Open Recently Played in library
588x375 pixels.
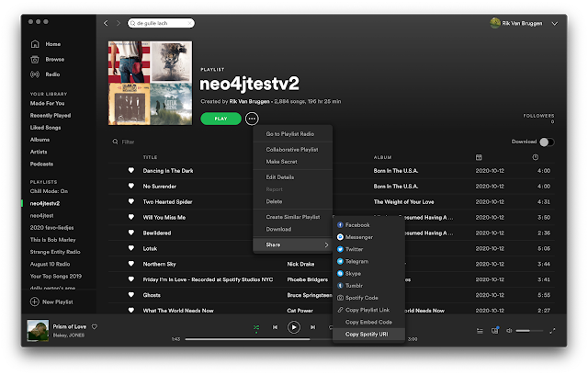[51, 116]
